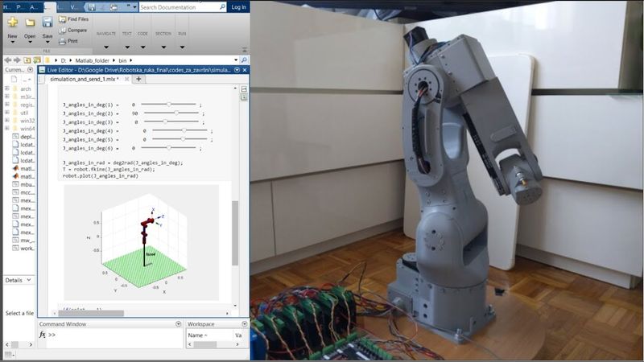Select the depl... file

[23, 136]
